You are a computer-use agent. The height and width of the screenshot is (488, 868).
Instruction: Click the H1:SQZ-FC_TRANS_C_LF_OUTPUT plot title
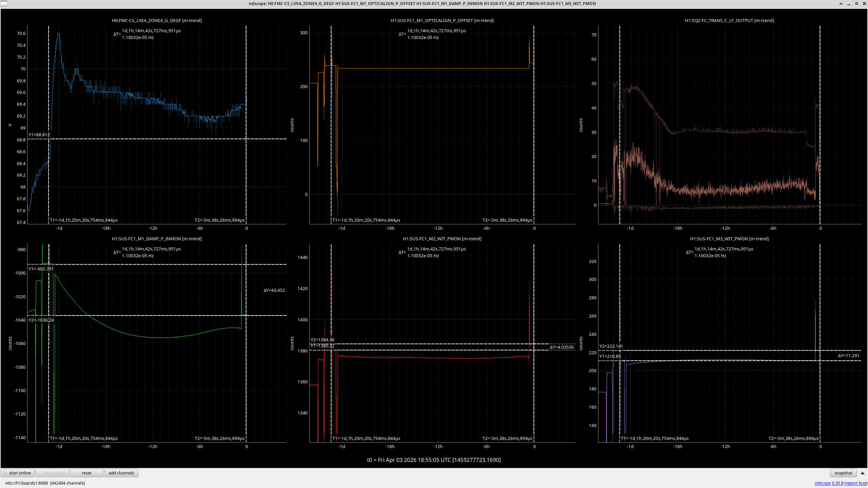point(729,20)
